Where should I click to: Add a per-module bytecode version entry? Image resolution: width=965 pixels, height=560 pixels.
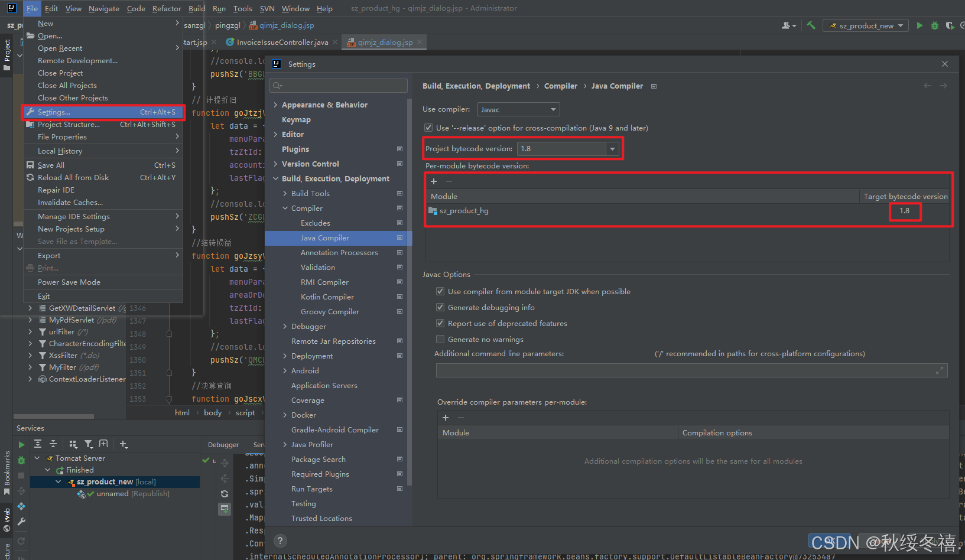(x=434, y=181)
